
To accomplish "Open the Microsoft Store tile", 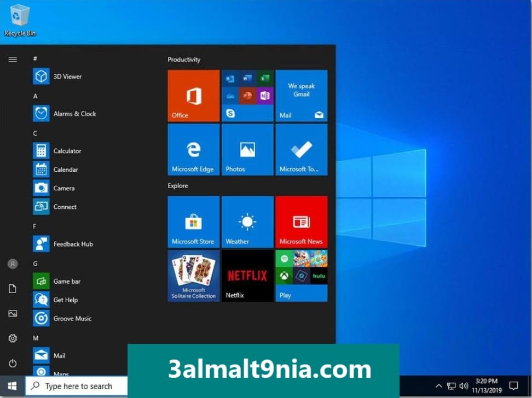I will pyautogui.click(x=194, y=222).
